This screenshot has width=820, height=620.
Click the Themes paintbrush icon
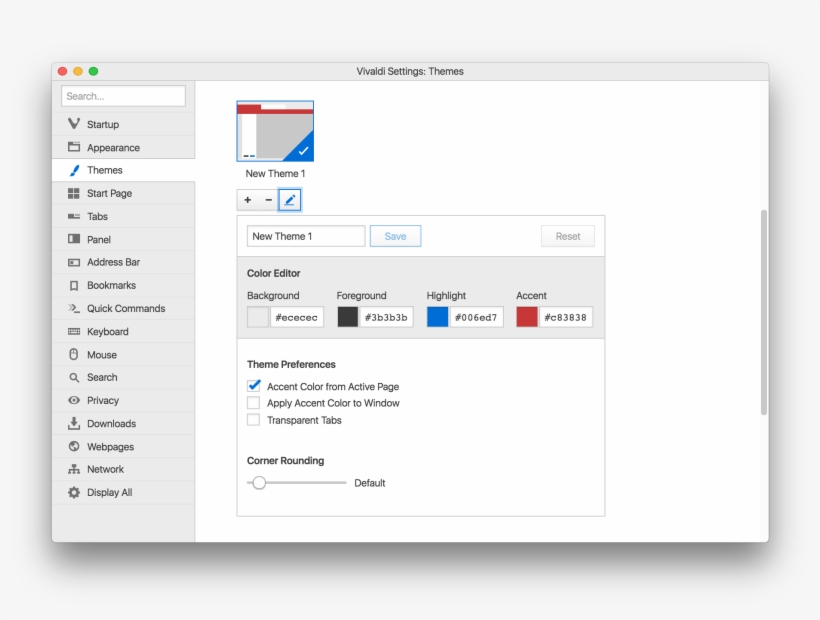point(74,170)
